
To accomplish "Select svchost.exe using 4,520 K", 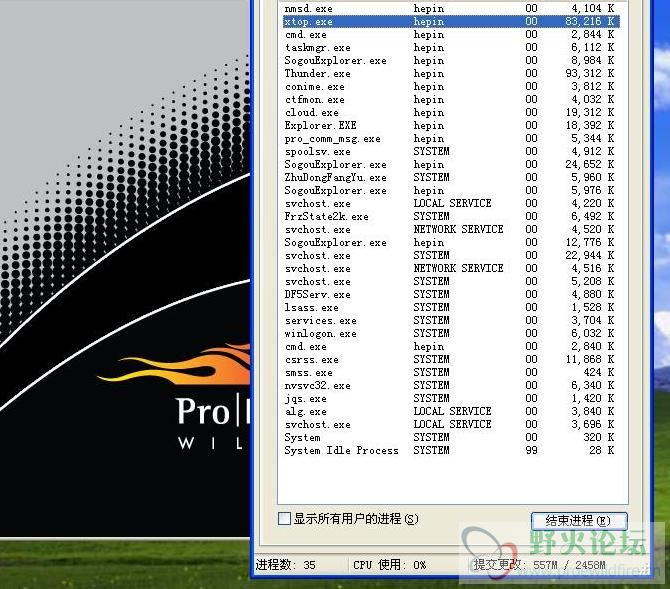I will point(451,230).
